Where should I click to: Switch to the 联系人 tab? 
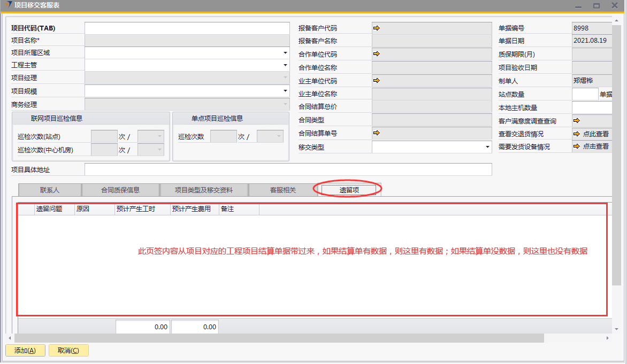point(50,190)
